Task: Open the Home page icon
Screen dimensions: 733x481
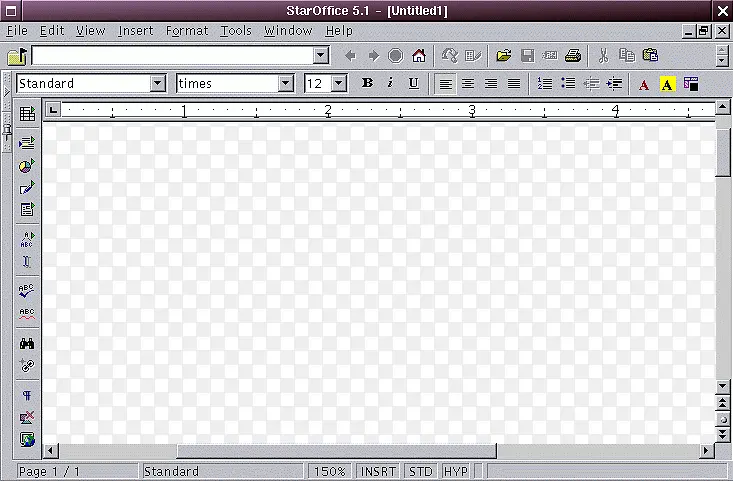Action: tap(419, 56)
